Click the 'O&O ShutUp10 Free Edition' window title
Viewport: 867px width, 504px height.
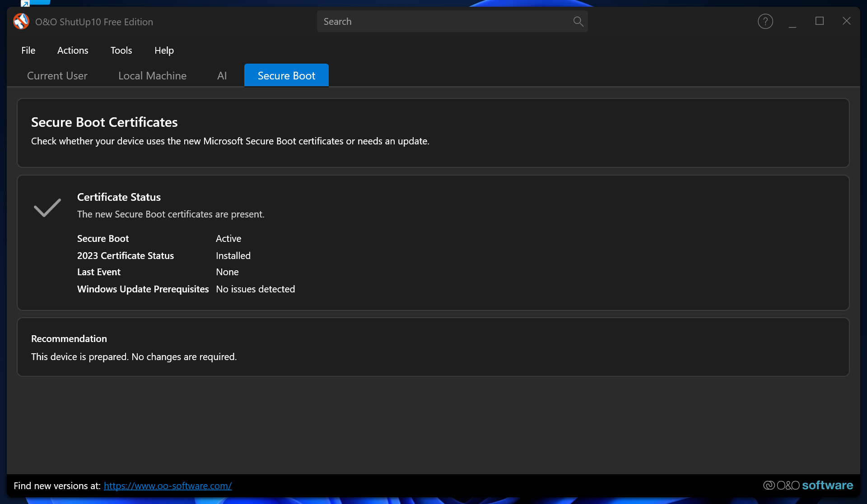click(94, 22)
